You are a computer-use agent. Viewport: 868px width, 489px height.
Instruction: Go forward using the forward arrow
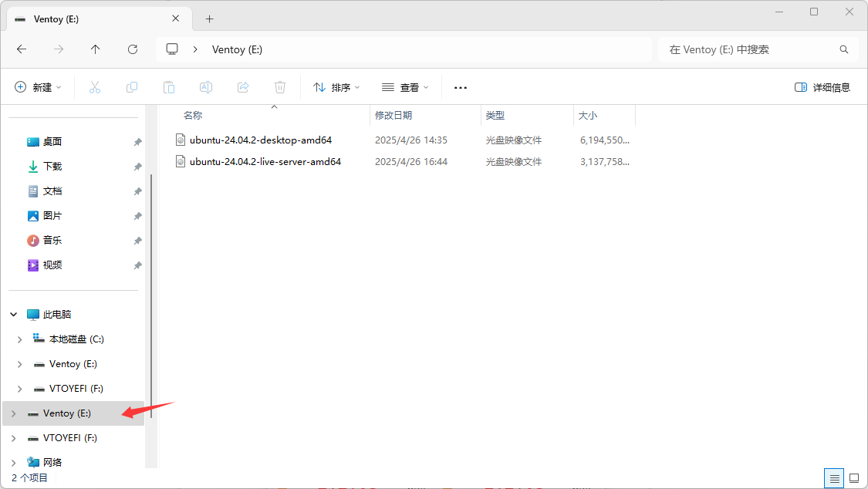tap(59, 49)
